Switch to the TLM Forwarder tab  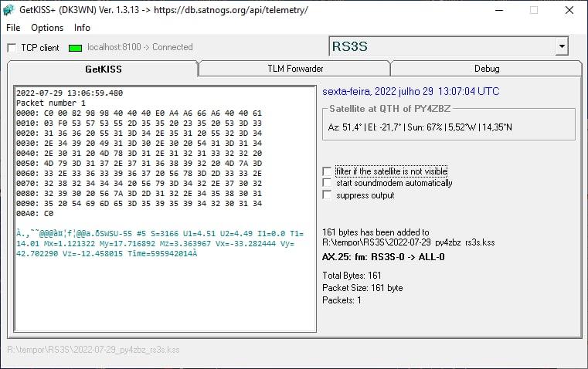point(295,69)
